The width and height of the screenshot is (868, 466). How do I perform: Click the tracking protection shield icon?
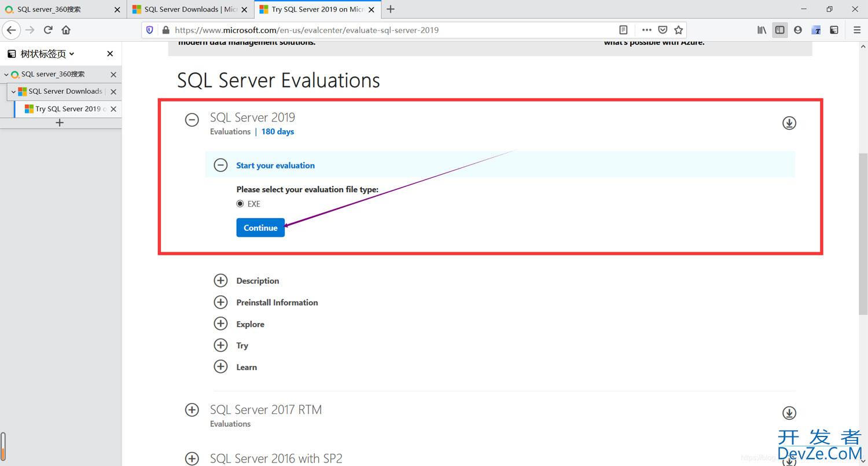(x=150, y=30)
